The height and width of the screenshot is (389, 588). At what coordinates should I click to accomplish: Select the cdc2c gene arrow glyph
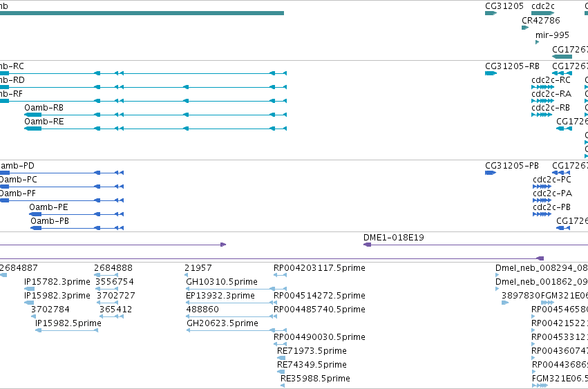point(542,13)
